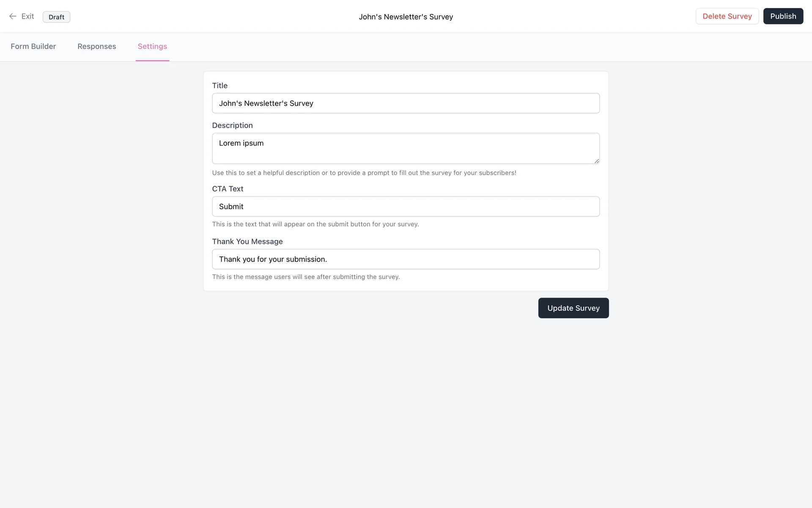The image size is (812, 508).
Task: Click the helper text below Description field
Action: 364,173
